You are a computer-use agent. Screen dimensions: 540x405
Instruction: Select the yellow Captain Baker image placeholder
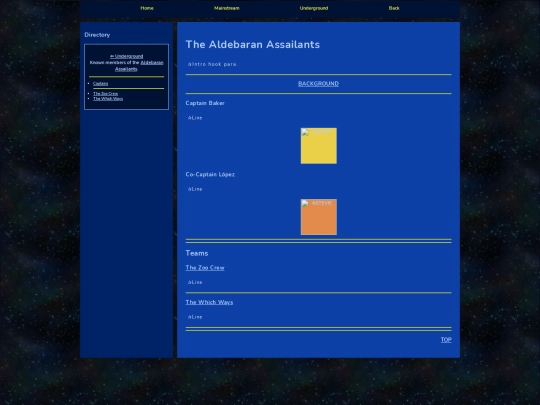[x=319, y=146]
